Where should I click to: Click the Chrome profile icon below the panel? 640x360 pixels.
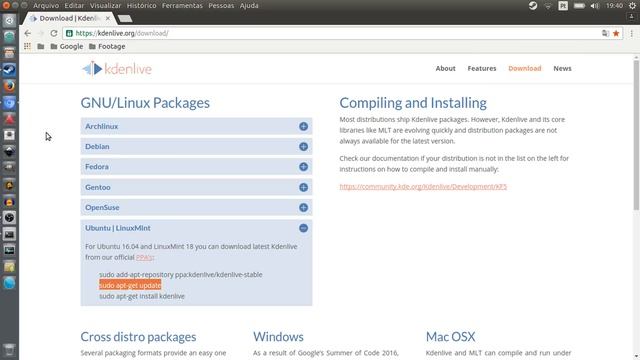(x=631, y=17)
